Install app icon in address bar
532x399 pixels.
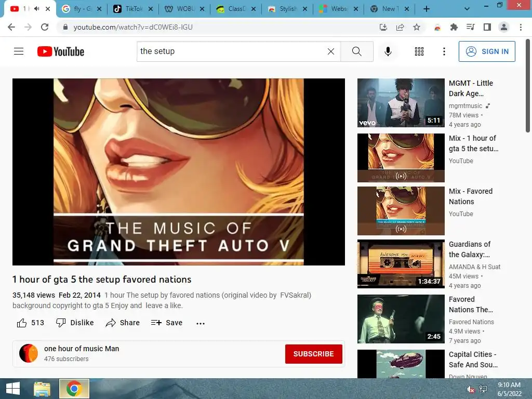(x=383, y=27)
